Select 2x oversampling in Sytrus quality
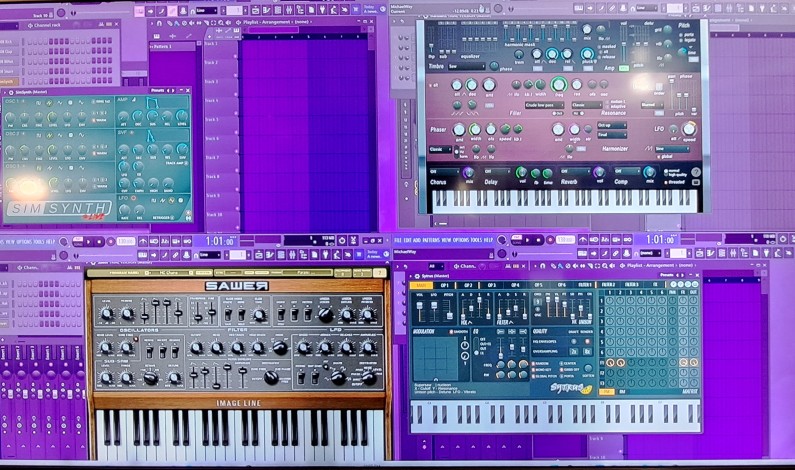This screenshot has width=795, height=470. [574, 351]
